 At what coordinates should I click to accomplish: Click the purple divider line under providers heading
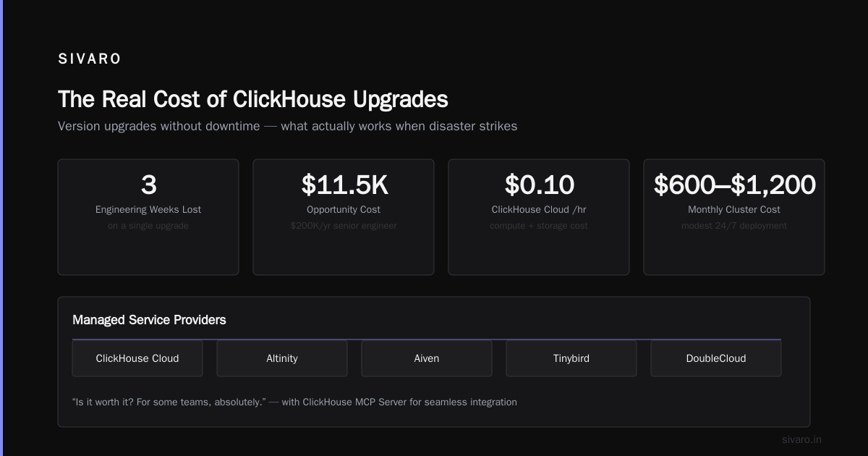pos(427,339)
